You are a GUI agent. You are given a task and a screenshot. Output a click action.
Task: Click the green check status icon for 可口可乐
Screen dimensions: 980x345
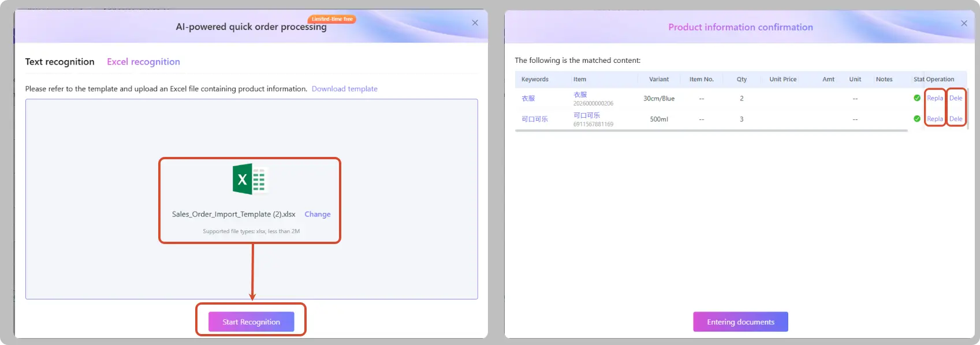tap(917, 119)
